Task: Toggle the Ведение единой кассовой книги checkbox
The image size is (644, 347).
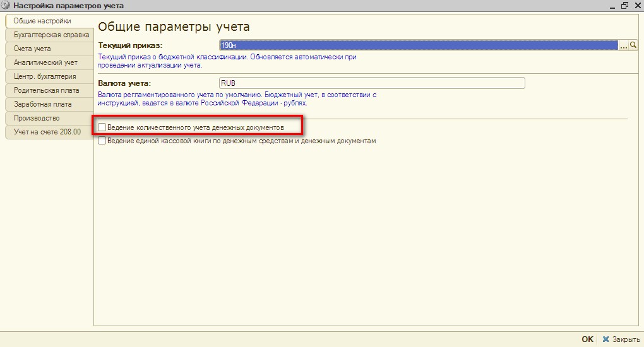Action: [102, 141]
